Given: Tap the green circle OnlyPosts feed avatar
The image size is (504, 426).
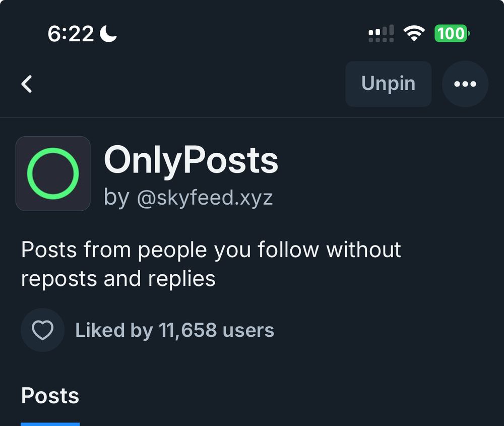Looking at the screenshot, I should [x=53, y=173].
